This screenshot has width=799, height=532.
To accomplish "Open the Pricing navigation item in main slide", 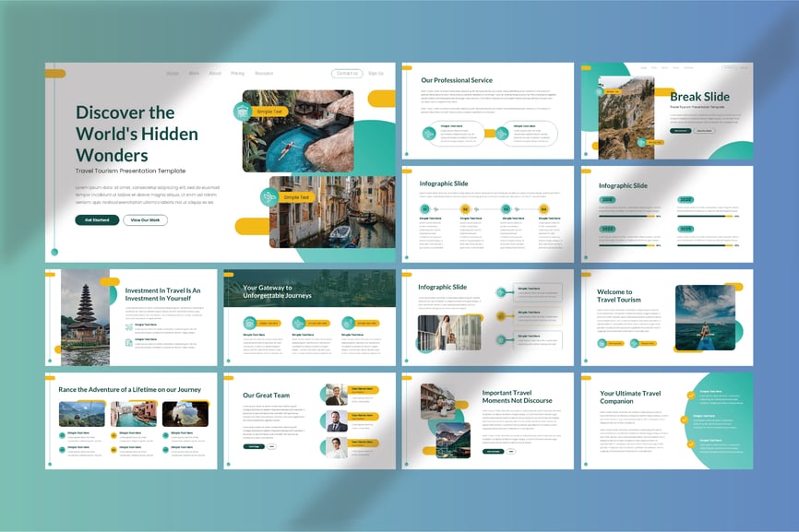I will tap(238, 73).
